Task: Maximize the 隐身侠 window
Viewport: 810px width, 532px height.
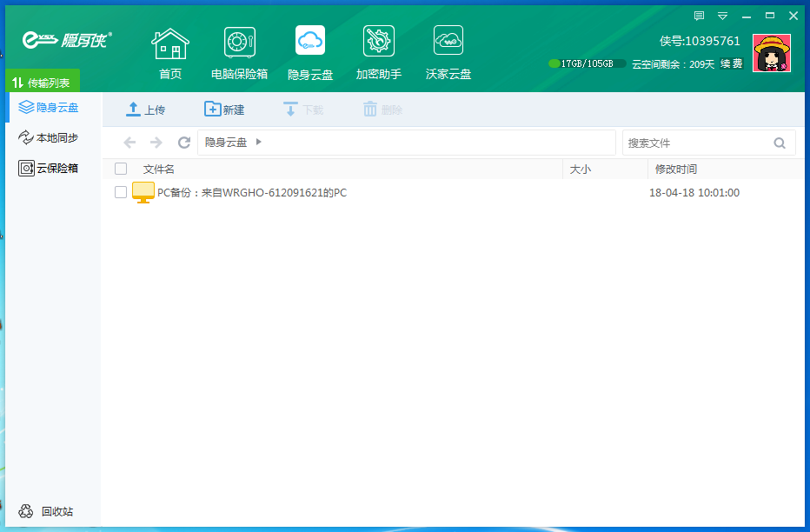Action: coord(770,16)
